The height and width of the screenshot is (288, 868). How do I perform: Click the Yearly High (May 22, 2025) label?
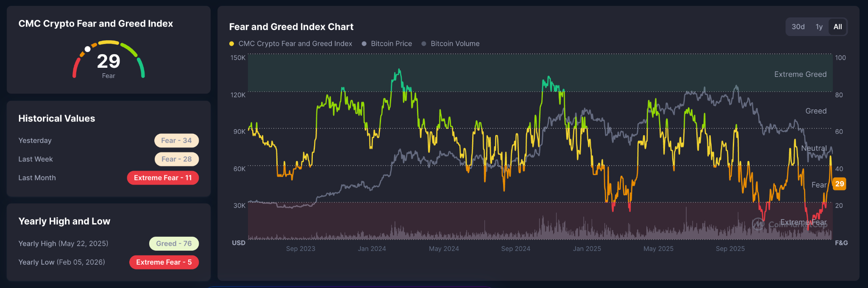[63, 244]
